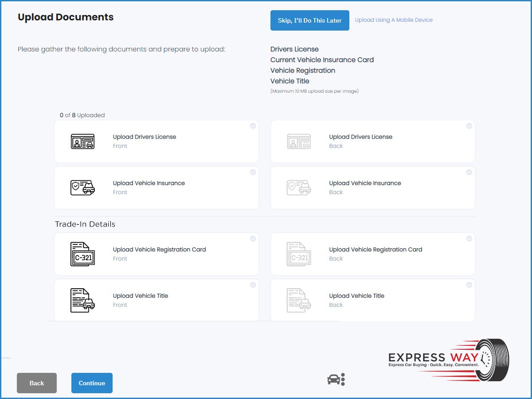The height and width of the screenshot is (399, 532).
Task: Go back with the gray Back button
Action: coord(37,383)
